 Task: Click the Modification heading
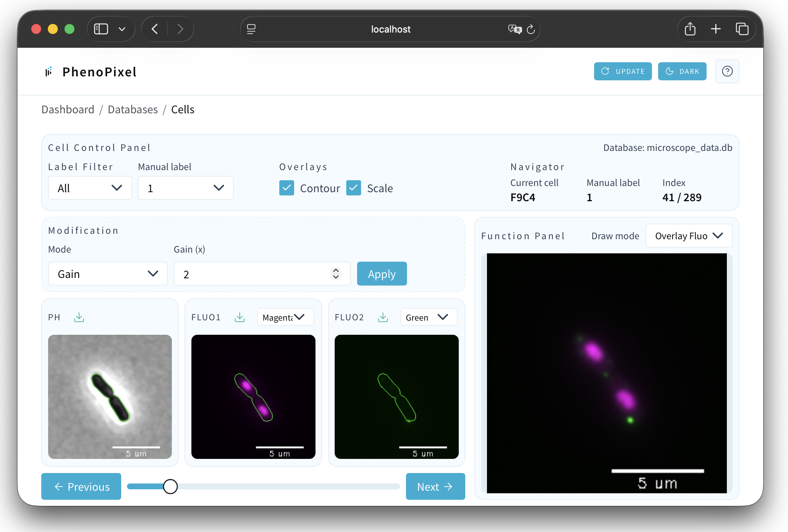click(x=83, y=231)
